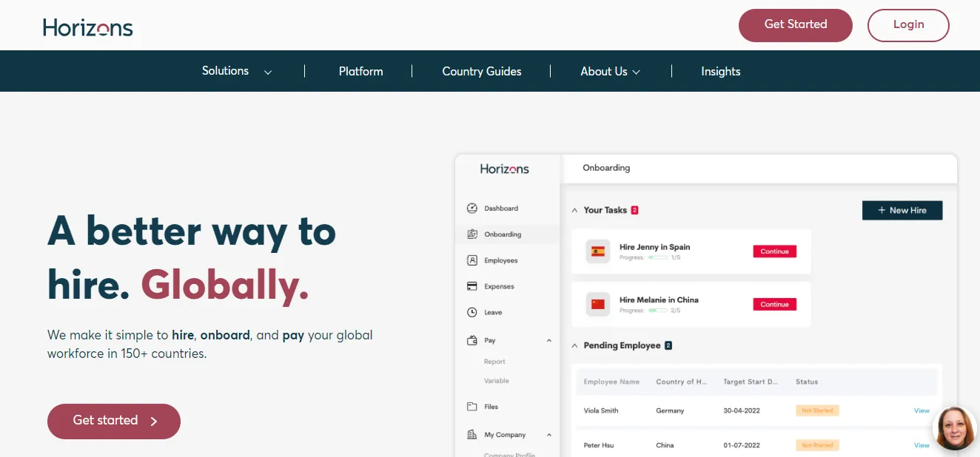Go to the Insights menu item
The height and width of the screenshot is (457, 980).
(x=721, y=72)
